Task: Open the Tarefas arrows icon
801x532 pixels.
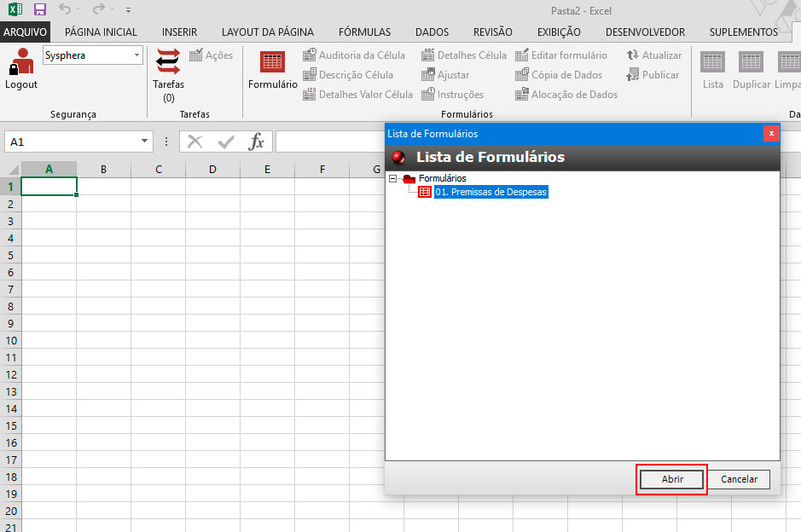Action: pyautogui.click(x=168, y=63)
